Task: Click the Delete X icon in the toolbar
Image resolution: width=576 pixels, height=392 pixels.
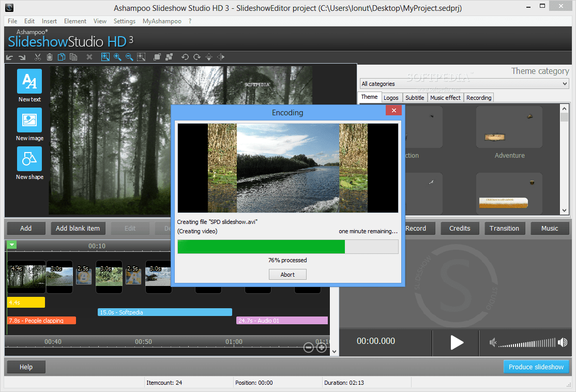Action: click(89, 57)
